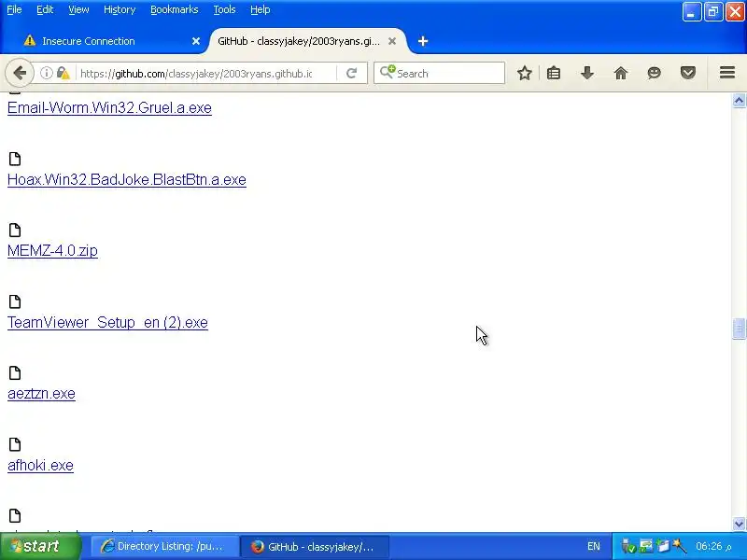Image resolution: width=747 pixels, height=560 pixels.
Task: Open the File menu
Action: [x=14, y=9]
